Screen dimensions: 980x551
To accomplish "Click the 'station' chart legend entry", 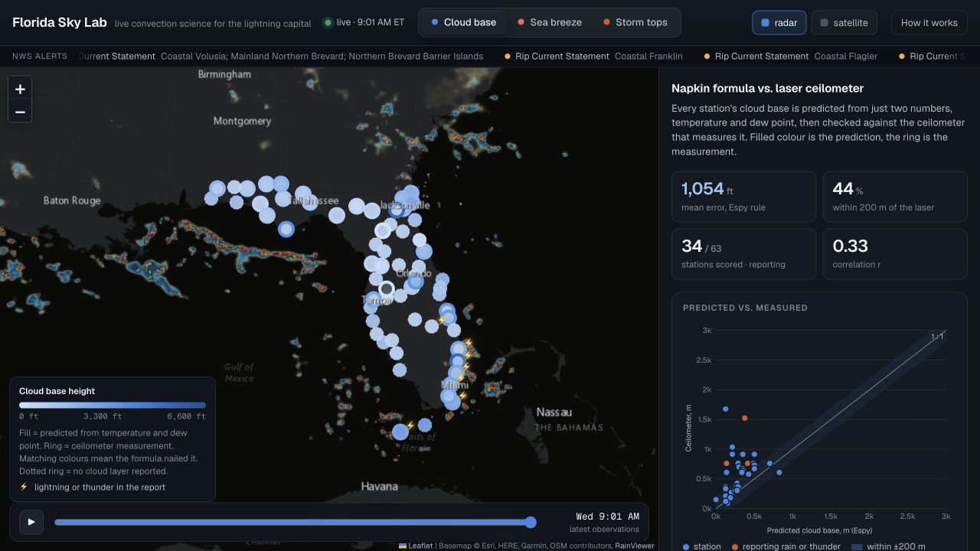I will point(701,546).
